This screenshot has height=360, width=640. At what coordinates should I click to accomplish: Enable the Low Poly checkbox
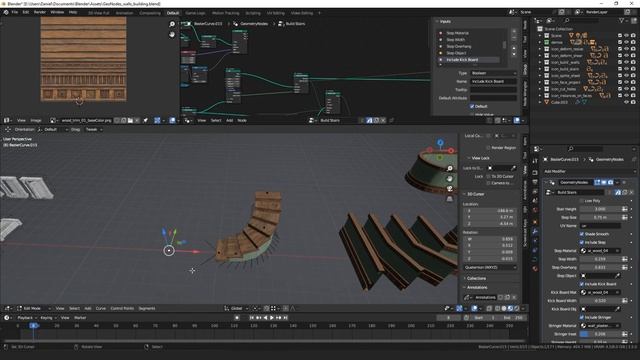tap(582, 201)
